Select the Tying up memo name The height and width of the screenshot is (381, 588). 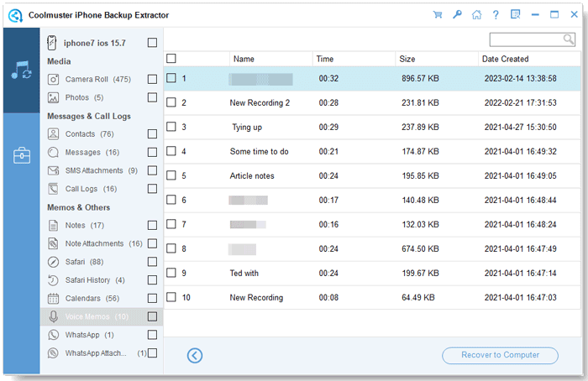click(247, 128)
